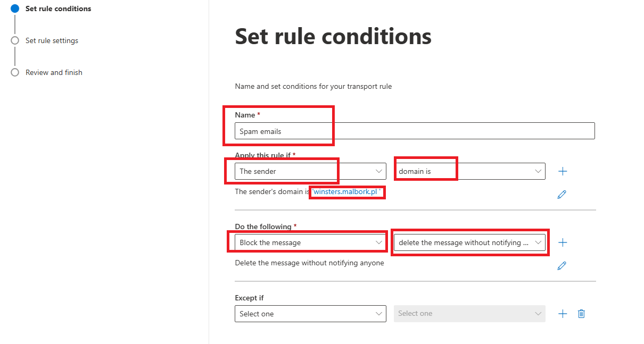Add another exception with plus icon in Except if row
The width and height of the screenshot is (644, 344).
click(563, 314)
